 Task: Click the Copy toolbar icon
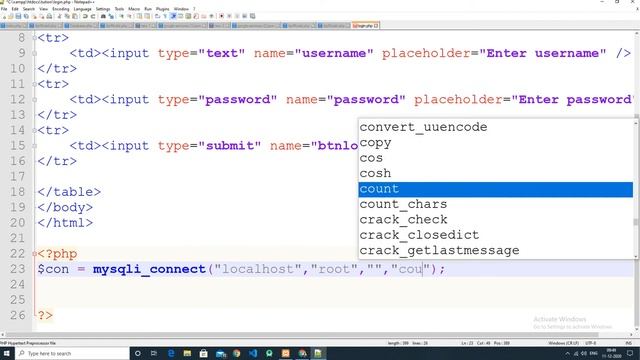67,16
